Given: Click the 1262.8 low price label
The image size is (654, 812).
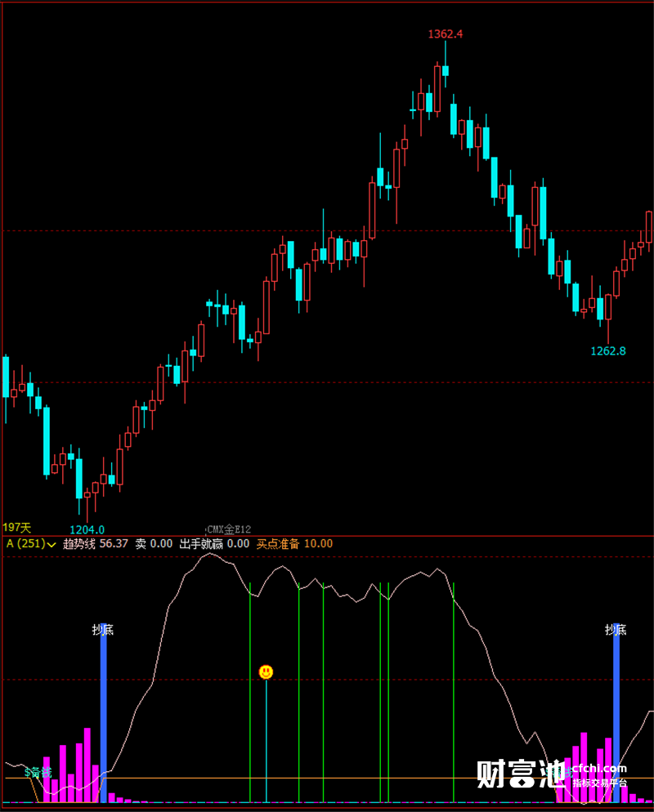Looking at the screenshot, I should point(608,351).
